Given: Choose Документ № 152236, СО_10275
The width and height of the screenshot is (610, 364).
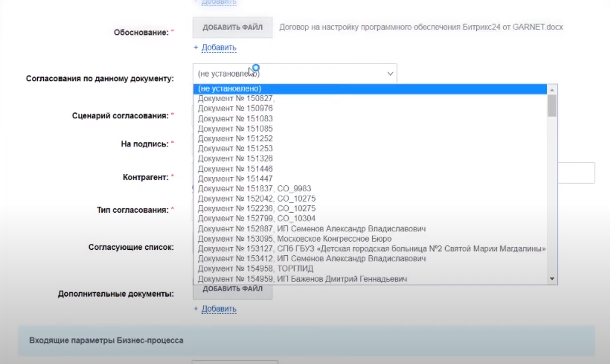Looking at the screenshot, I should point(370,209).
